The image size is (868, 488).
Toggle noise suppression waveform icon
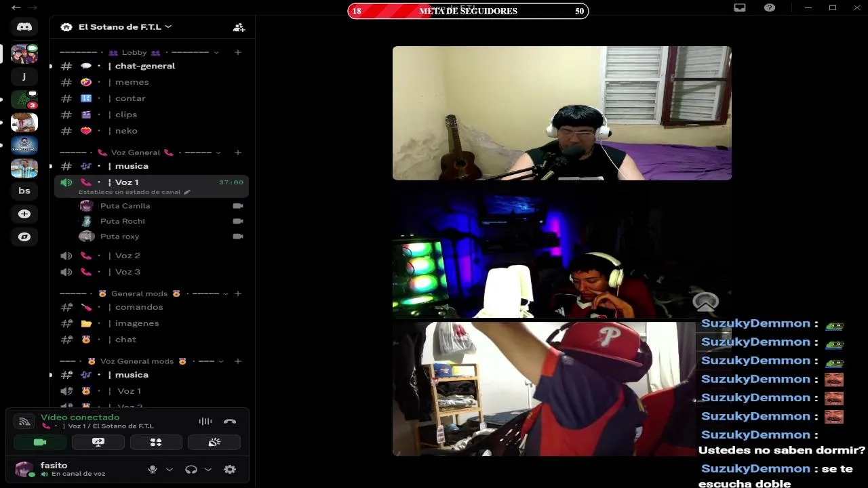coord(205,421)
